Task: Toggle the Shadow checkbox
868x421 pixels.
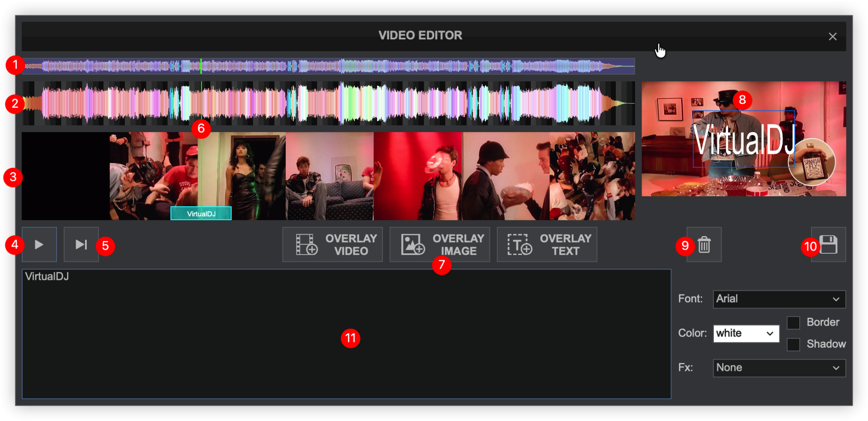Action: tap(793, 345)
